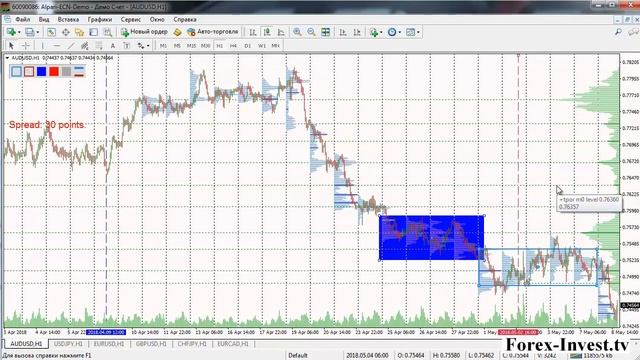The width and height of the screenshot is (640, 360).
Task: Switch timeframe to M5
Action: tap(177, 46)
